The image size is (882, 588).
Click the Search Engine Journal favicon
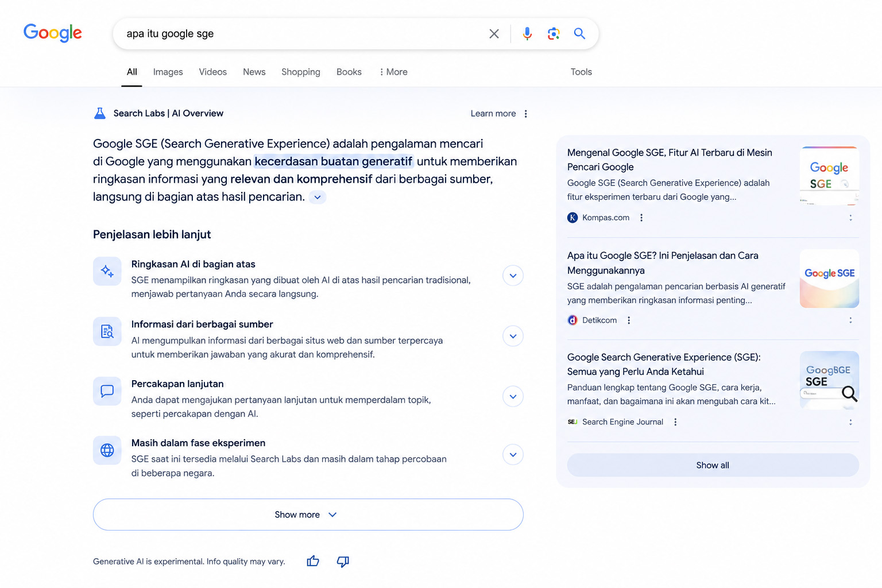(572, 422)
